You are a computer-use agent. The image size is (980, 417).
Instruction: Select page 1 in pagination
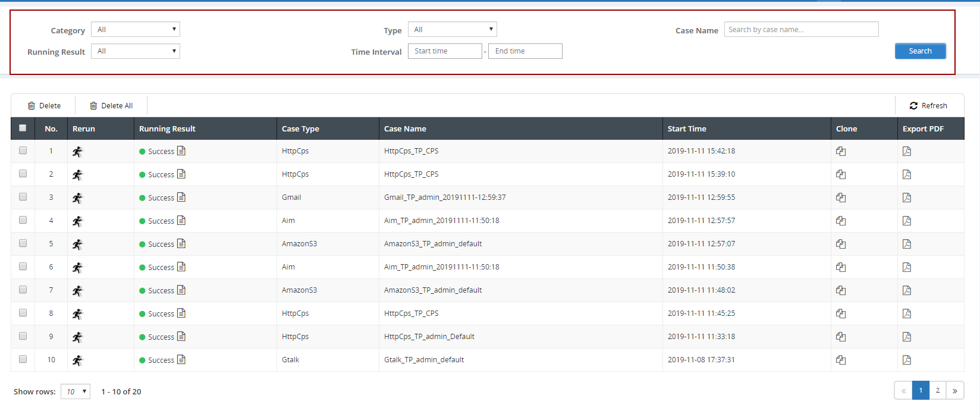[x=921, y=390]
